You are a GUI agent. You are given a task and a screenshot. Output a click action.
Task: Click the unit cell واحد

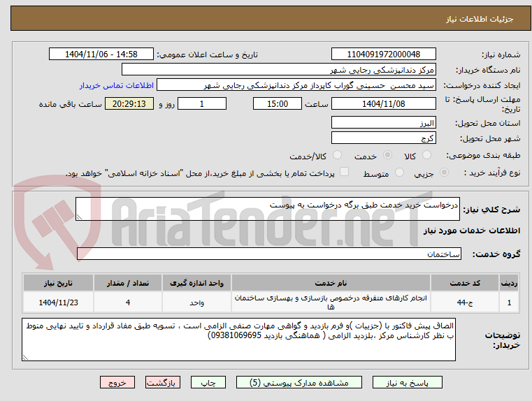click(x=196, y=302)
